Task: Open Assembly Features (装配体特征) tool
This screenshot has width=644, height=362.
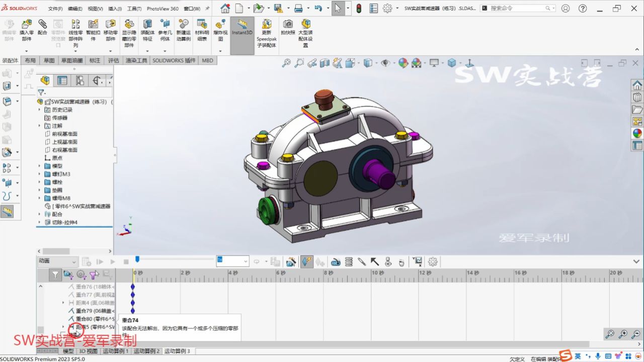Action: tap(147, 30)
